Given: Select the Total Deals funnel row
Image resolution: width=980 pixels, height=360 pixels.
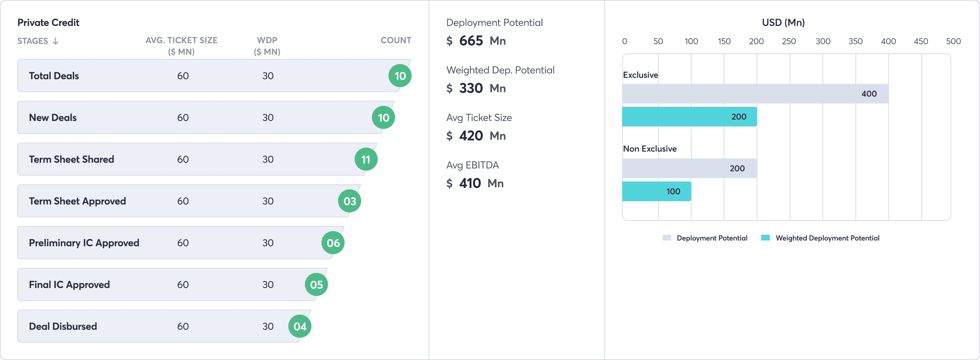Looking at the screenshot, I should [x=214, y=76].
